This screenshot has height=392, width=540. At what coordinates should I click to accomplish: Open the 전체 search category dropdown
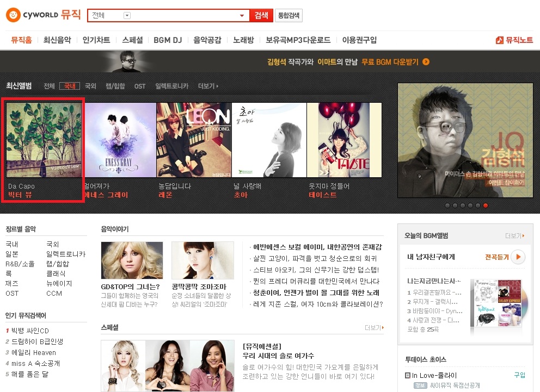coord(127,15)
